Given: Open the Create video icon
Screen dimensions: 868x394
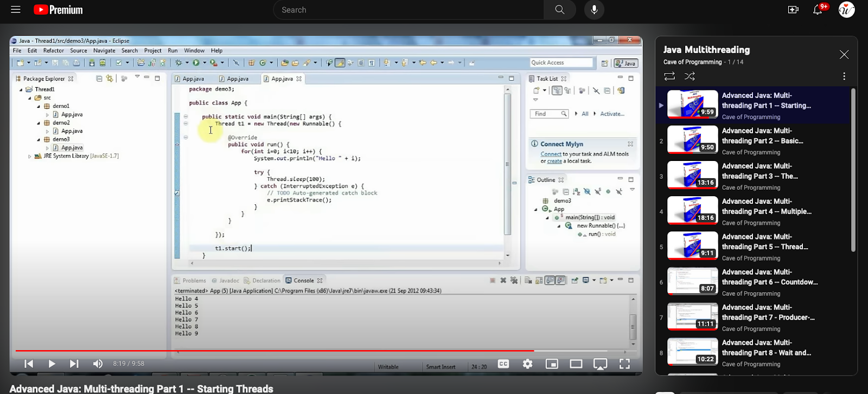Looking at the screenshot, I should click(793, 10).
